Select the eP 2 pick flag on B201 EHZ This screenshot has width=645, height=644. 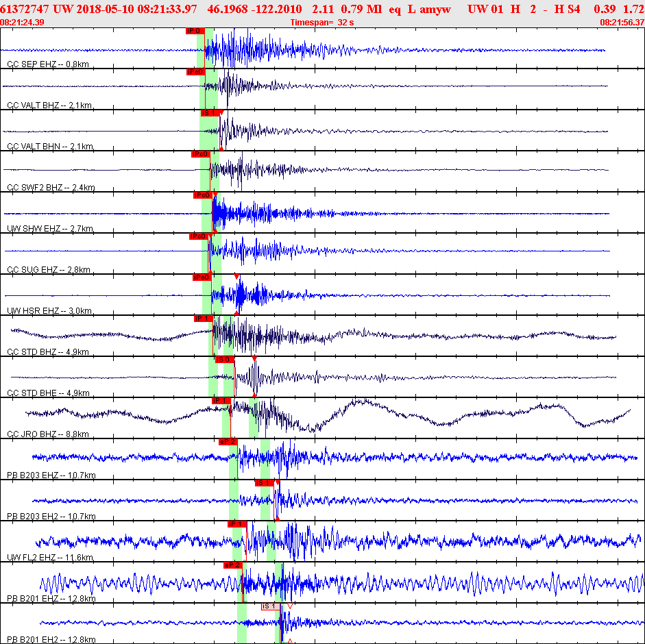tap(233, 565)
